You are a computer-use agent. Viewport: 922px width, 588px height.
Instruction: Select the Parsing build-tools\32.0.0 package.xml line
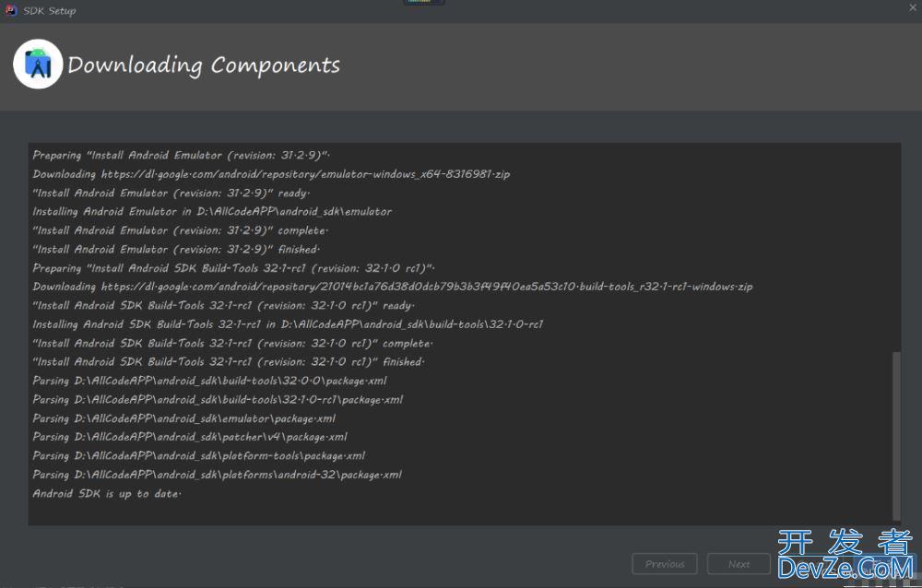pos(209,381)
